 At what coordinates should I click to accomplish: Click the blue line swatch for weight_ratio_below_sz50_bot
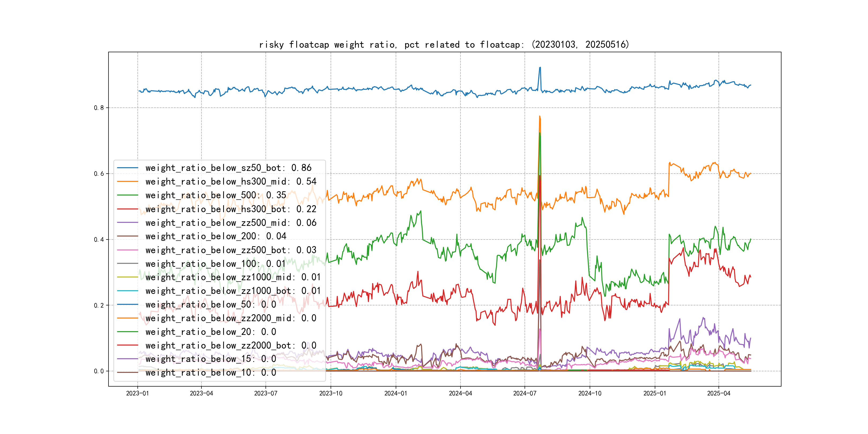tap(127, 168)
